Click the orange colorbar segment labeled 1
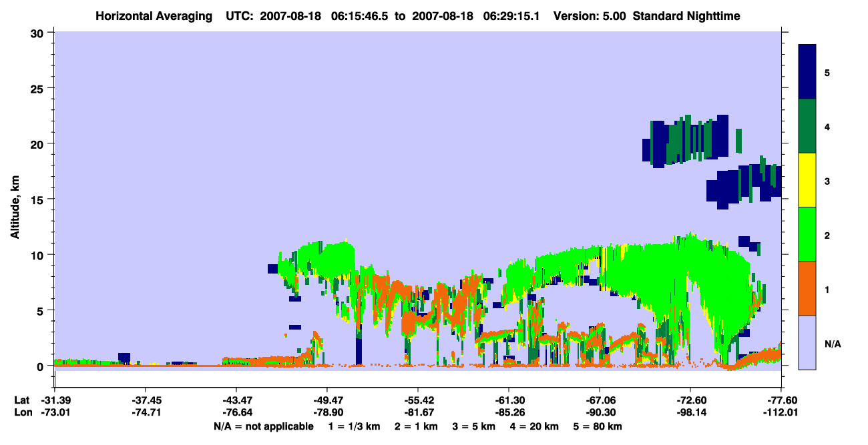 pos(807,288)
